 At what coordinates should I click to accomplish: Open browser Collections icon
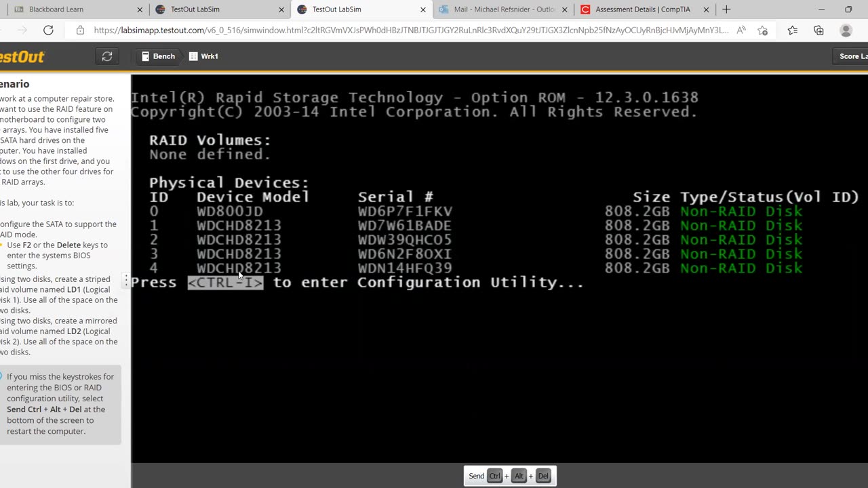(818, 30)
